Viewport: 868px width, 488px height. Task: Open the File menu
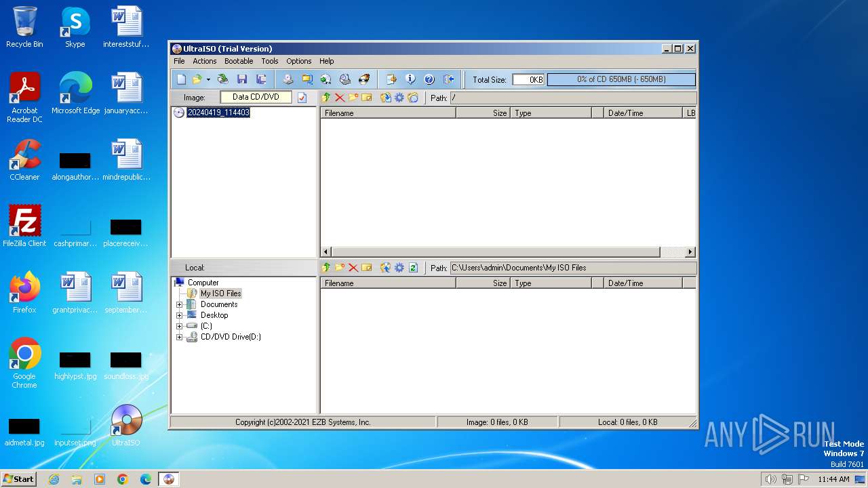click(179, 61)
